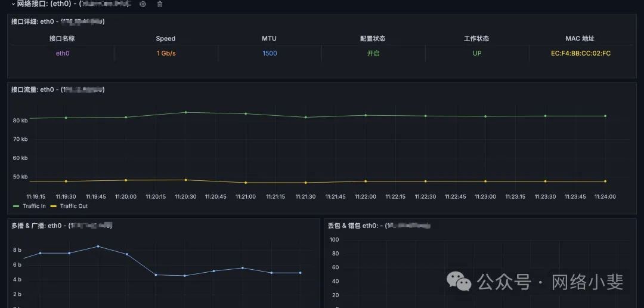The width and height of the screenshot is (644, 308).
Task: Click the trash icon to delete row
Action: (160, 4)
